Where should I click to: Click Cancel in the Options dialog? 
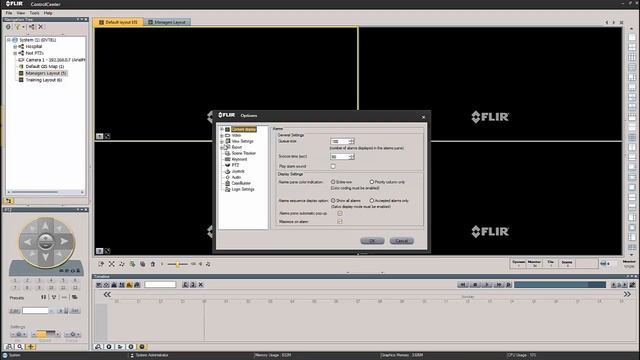(x=402, y=241)
